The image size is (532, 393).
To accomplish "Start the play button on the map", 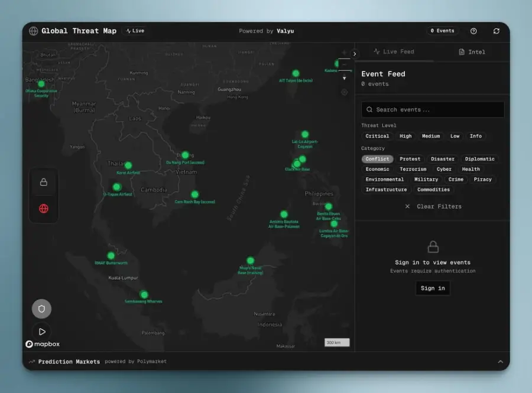I will click(x=41, y=332).
